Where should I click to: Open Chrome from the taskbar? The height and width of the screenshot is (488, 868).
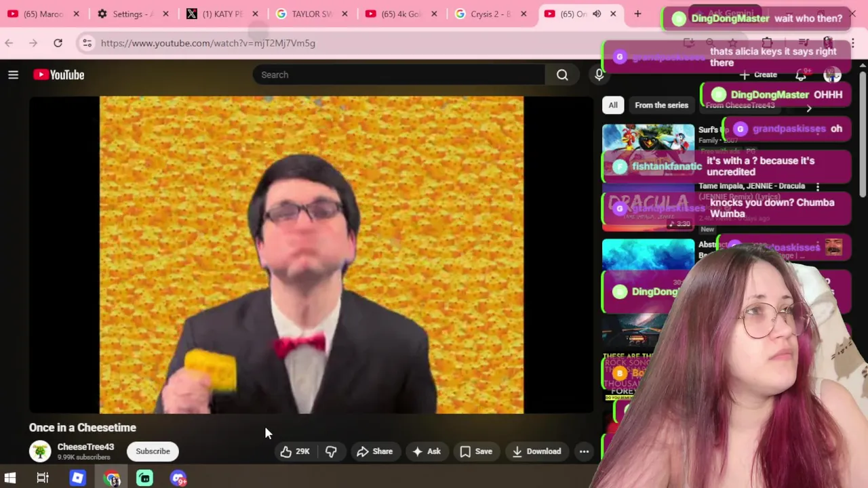tap(112, 478)
